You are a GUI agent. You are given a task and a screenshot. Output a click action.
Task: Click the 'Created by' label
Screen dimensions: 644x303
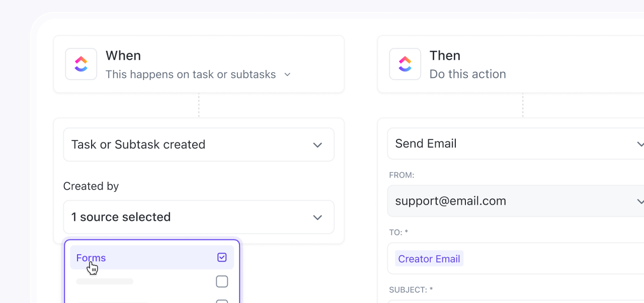[91, 186]
